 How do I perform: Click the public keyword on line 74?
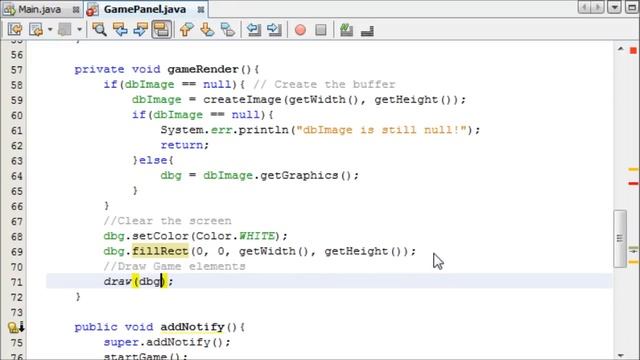tap(96, 327)
